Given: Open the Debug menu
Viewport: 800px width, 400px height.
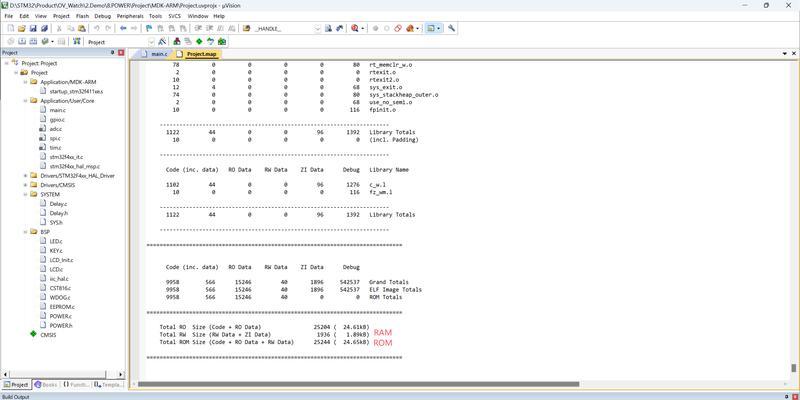Looking at the screenshot, I should (103, 16).
